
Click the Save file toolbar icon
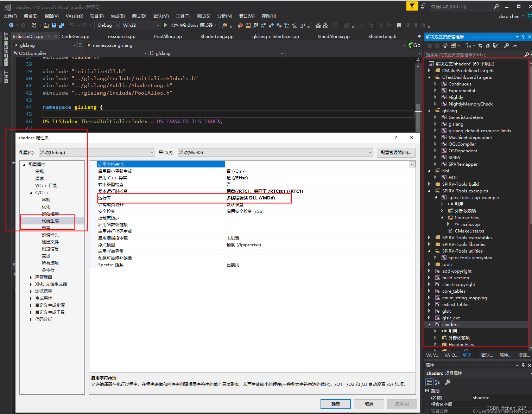point(54,25)
